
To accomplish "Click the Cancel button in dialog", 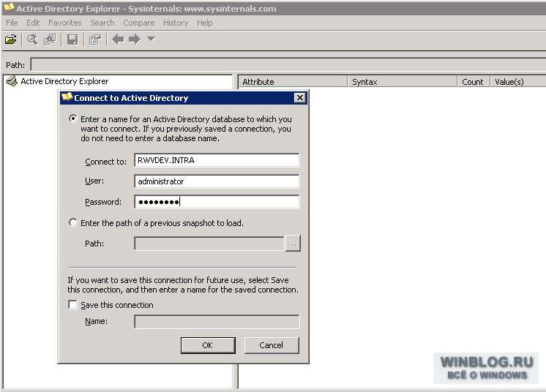I will tap(272, 345).
